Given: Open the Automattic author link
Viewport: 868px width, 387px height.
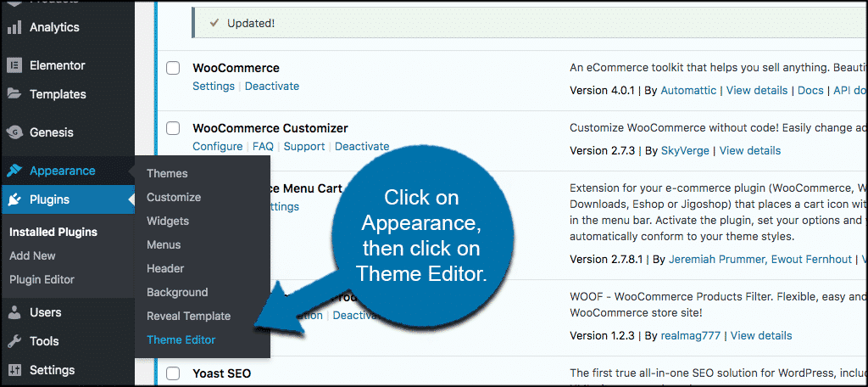Looking at the screenshot, I should point(688,90).
